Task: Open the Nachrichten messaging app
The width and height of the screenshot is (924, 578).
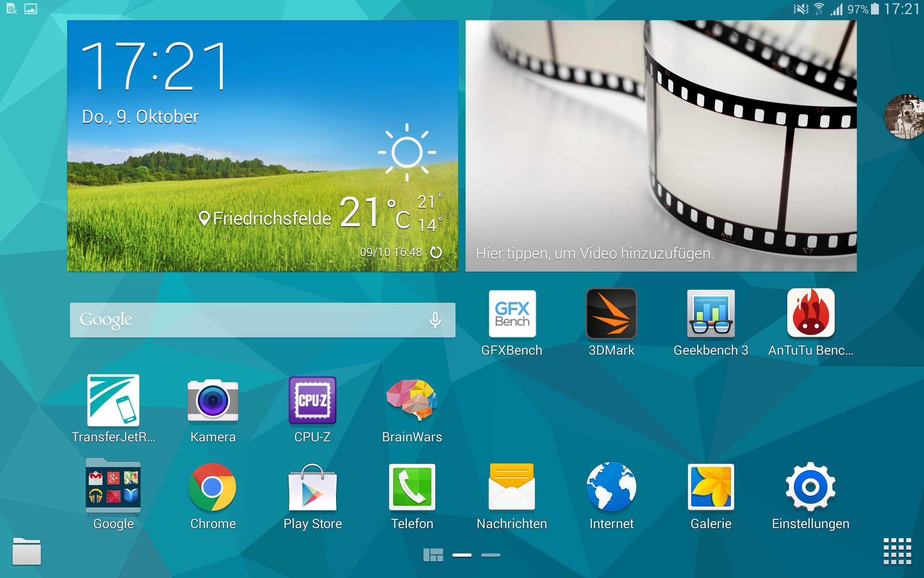Action: pyautogui.click(x=512, y=487)
